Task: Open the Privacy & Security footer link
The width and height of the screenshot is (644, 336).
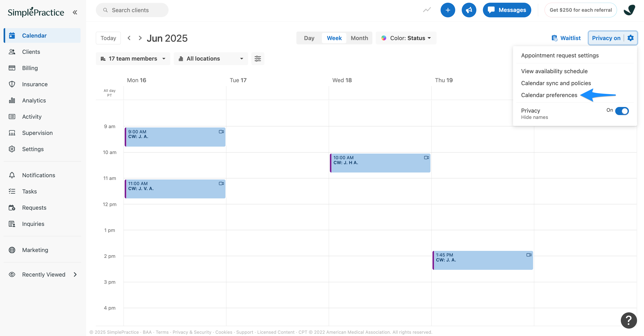Action: point(192,332)
